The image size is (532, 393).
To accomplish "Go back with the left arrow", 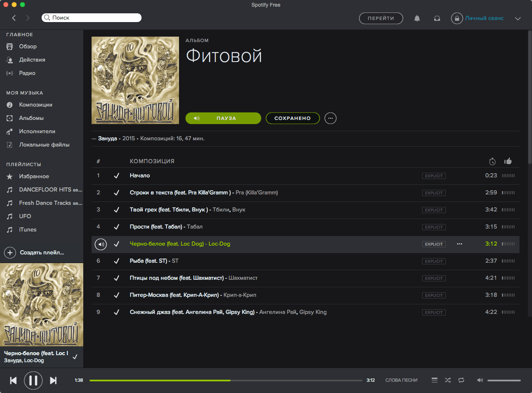I will click(14, 18).
